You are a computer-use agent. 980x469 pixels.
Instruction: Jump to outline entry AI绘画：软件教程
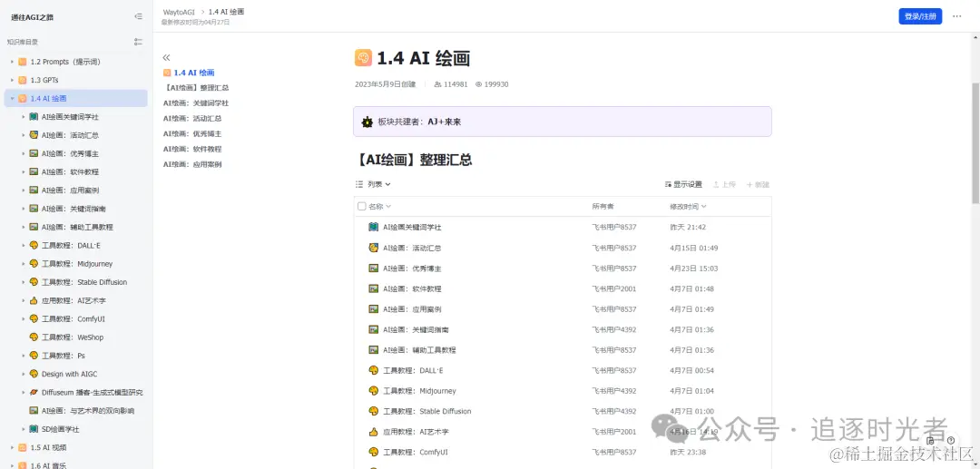[192, 150]
